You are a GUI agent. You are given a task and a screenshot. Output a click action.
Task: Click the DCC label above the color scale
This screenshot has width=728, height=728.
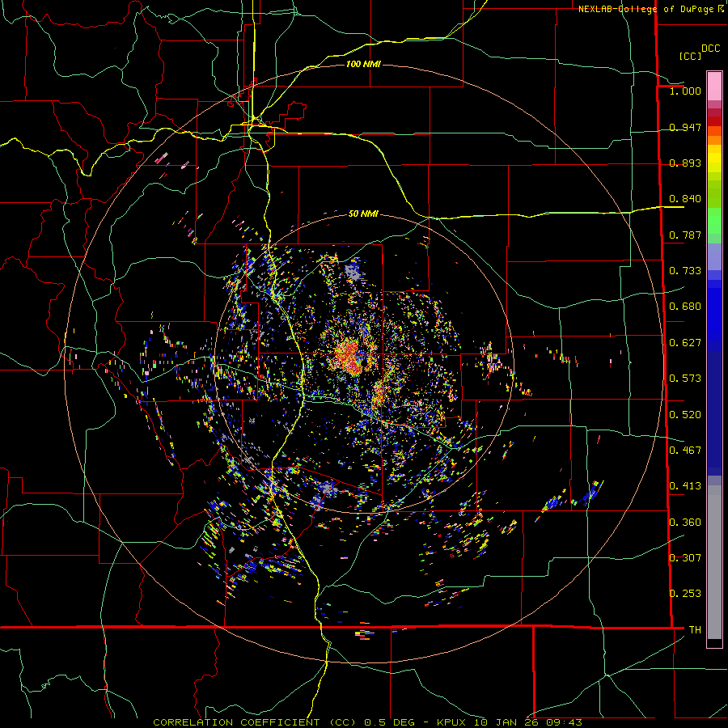pos(710,49)
